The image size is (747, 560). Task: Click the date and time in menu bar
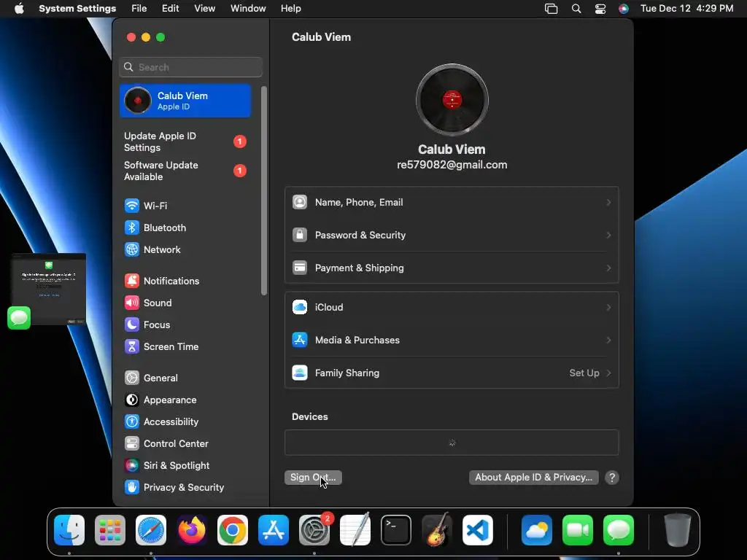(686, 9)
